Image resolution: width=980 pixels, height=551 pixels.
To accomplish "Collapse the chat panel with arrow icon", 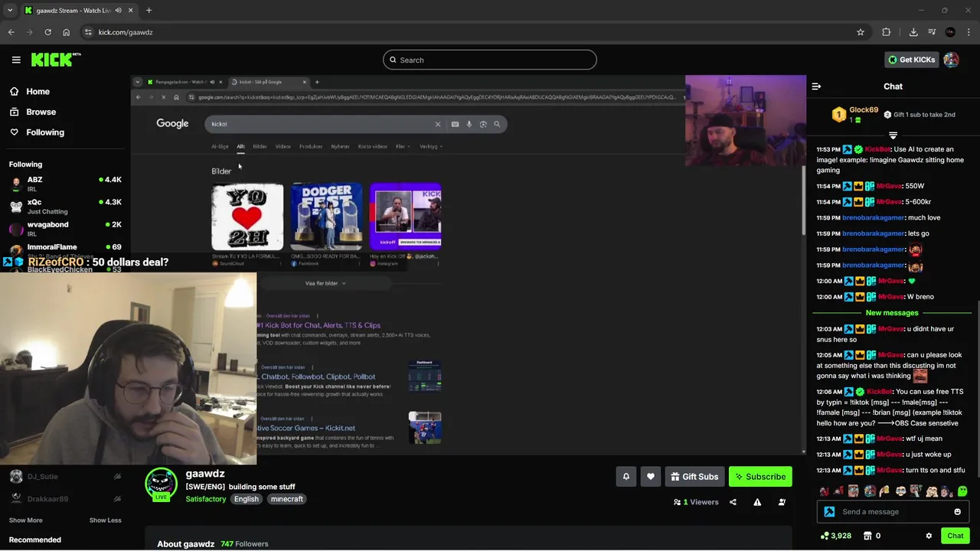I will 816,86.
